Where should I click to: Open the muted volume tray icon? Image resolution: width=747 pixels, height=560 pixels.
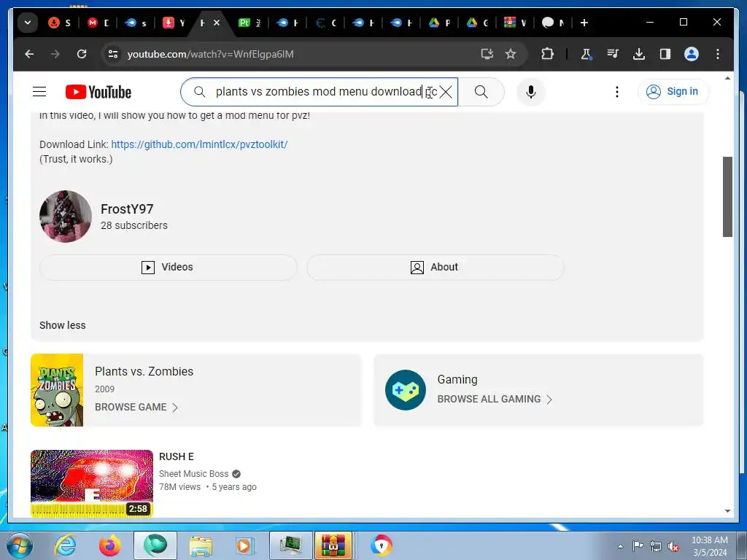coord(673,546)
